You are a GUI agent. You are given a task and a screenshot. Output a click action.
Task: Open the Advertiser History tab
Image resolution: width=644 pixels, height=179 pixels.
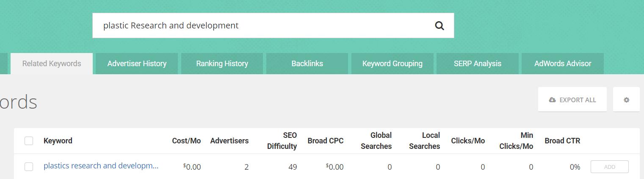pos(137,64)
